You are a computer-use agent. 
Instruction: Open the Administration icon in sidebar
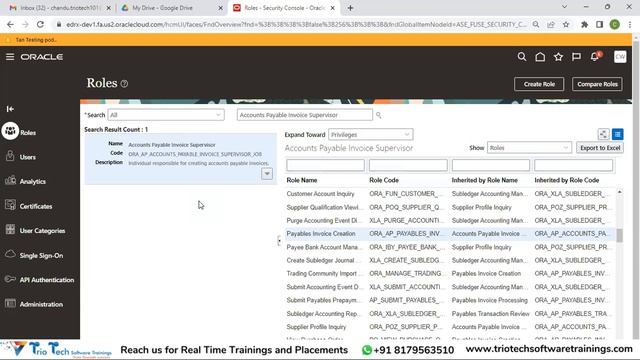10,304
